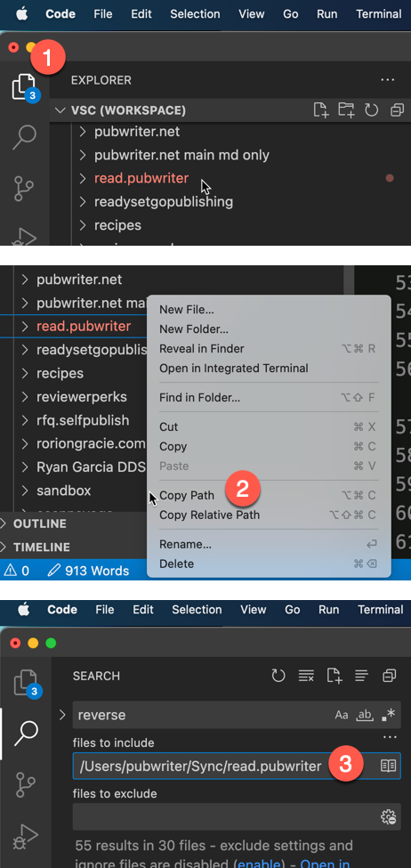Click the 913 Words status bar item
411x868 pixels.
click(x=88, y=570)
